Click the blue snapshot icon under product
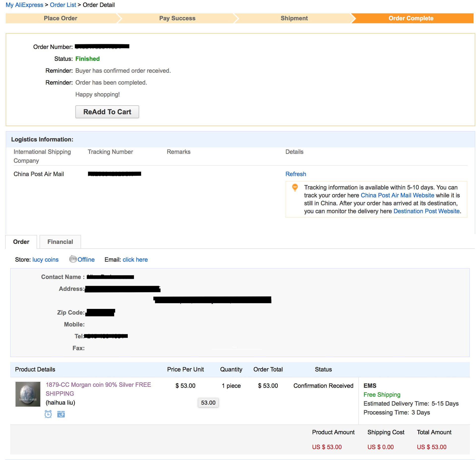Screen dimensions: 476x460 click(61, 414)
